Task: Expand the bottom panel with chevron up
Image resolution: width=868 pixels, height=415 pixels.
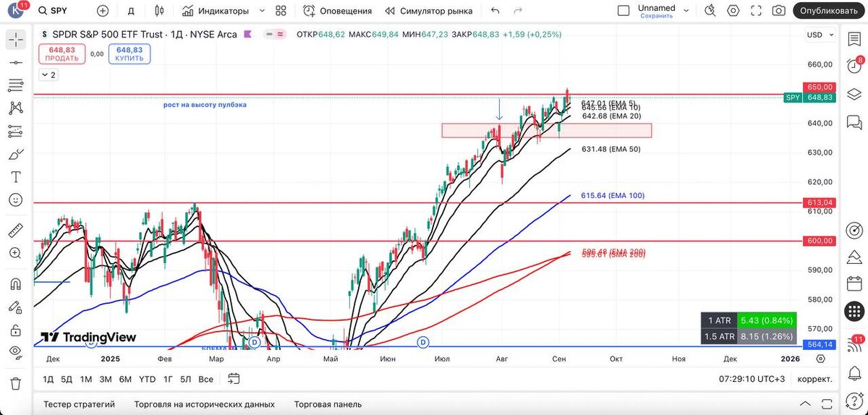Action: point(805,404)
